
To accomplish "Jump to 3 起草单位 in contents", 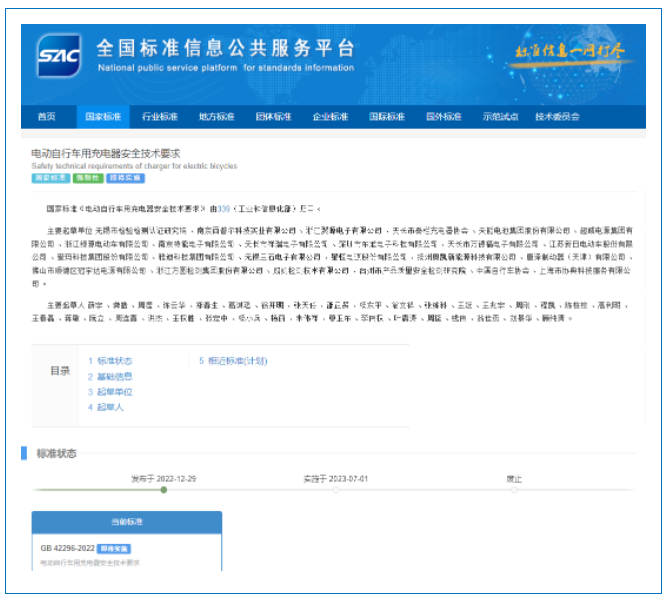I will [x=110, y=392].
